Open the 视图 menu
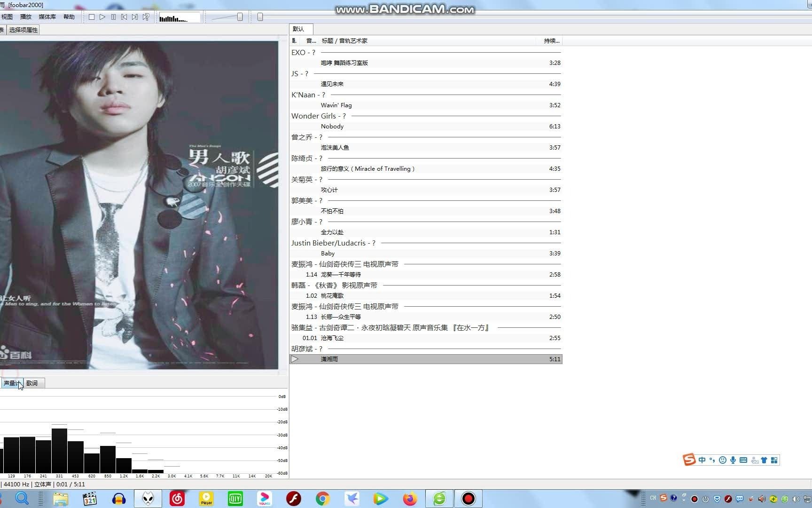 [7, 16]
